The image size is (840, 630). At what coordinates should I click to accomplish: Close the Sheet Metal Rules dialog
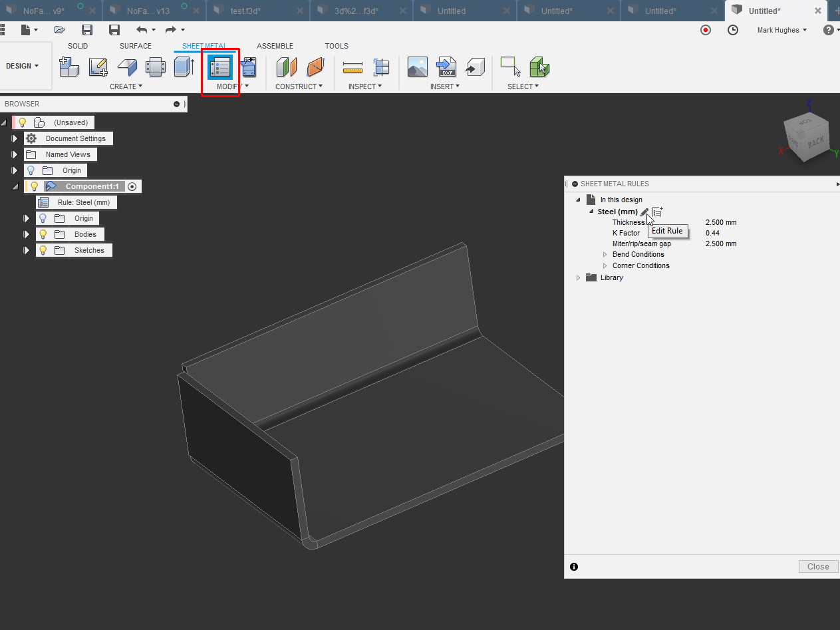click(x=817, y=567)
